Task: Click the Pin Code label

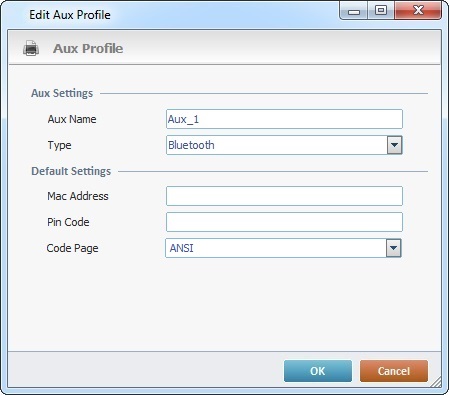Action: pos(68,222)
